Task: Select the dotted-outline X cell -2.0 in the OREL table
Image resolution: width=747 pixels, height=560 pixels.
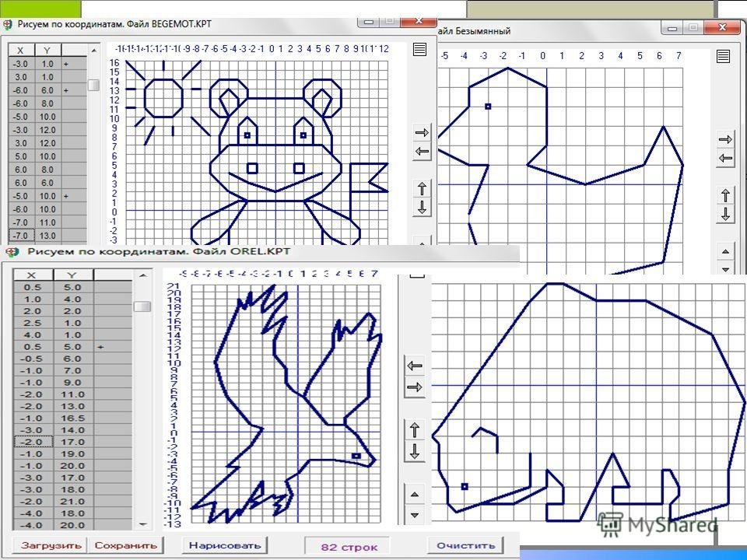Action: (30, 442)
